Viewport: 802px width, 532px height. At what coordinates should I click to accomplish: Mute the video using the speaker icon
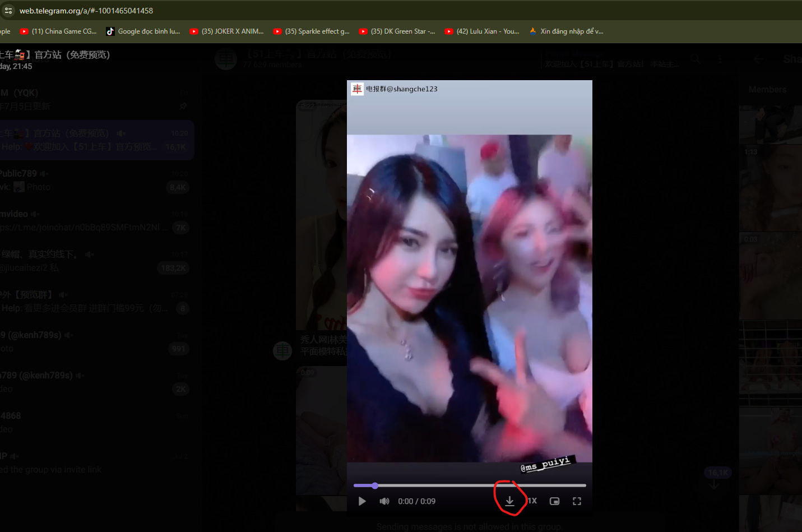(x=384, y=501)
